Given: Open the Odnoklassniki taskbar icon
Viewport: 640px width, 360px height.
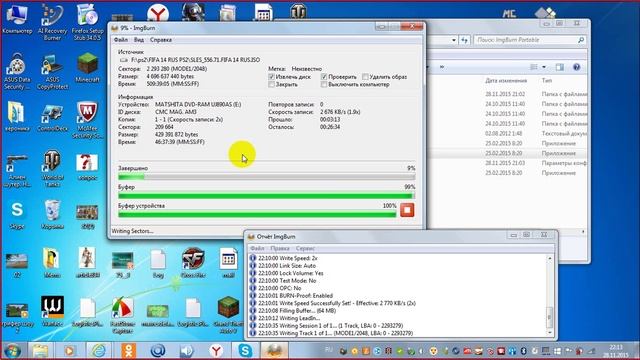Looking at the screenshot, I should (x=129, y=351).
